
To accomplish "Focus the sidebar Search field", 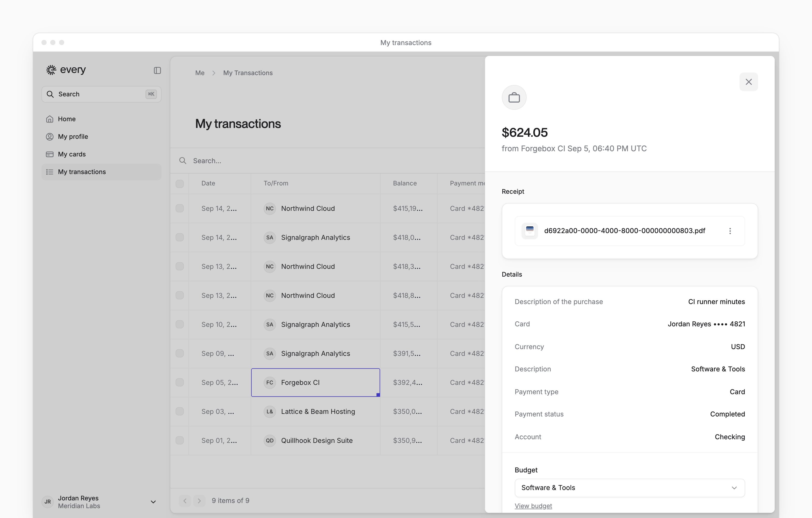I will pos(101,94).
